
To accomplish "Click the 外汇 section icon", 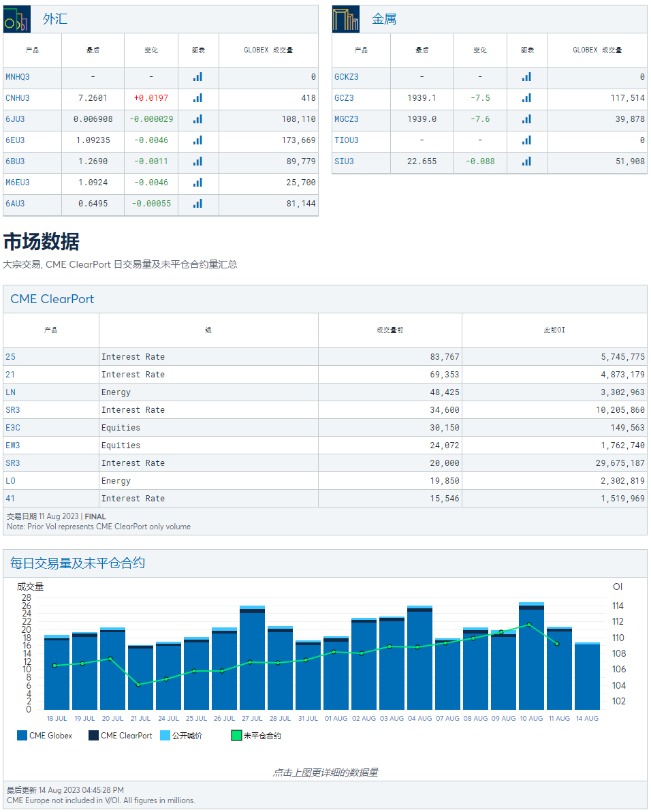I will (x=16, y=19).
